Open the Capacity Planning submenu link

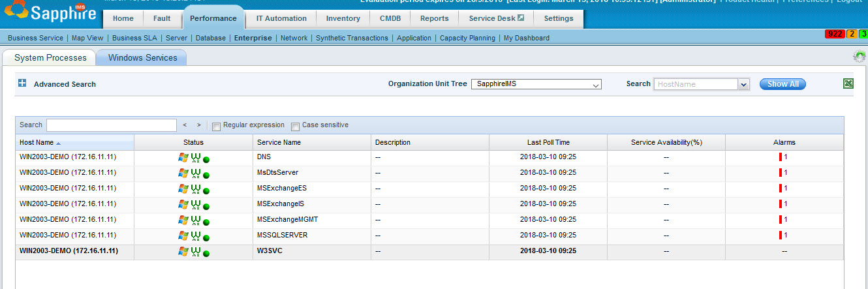(467, 38)
